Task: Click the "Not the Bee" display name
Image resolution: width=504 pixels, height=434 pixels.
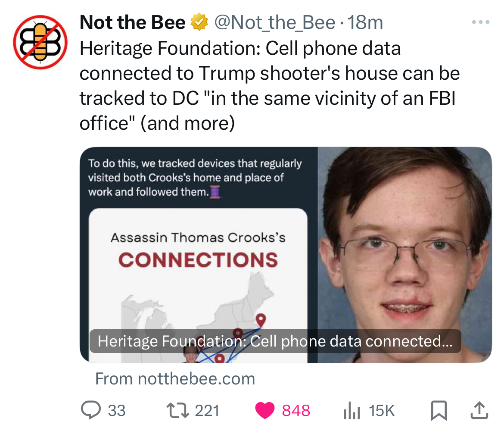Action: point(133,23)
